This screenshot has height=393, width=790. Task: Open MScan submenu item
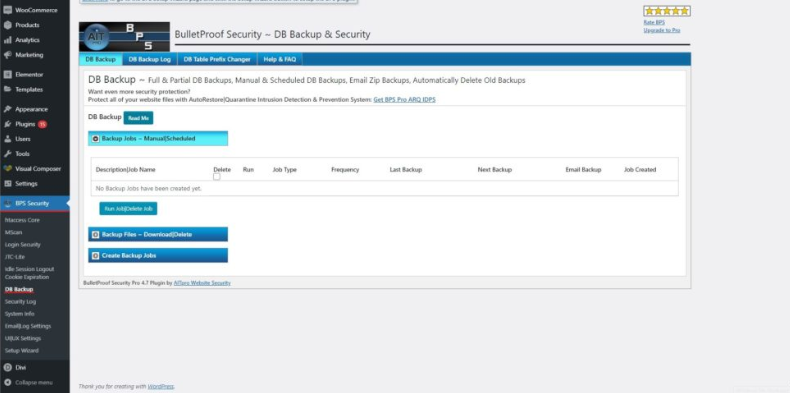[14, 232]
